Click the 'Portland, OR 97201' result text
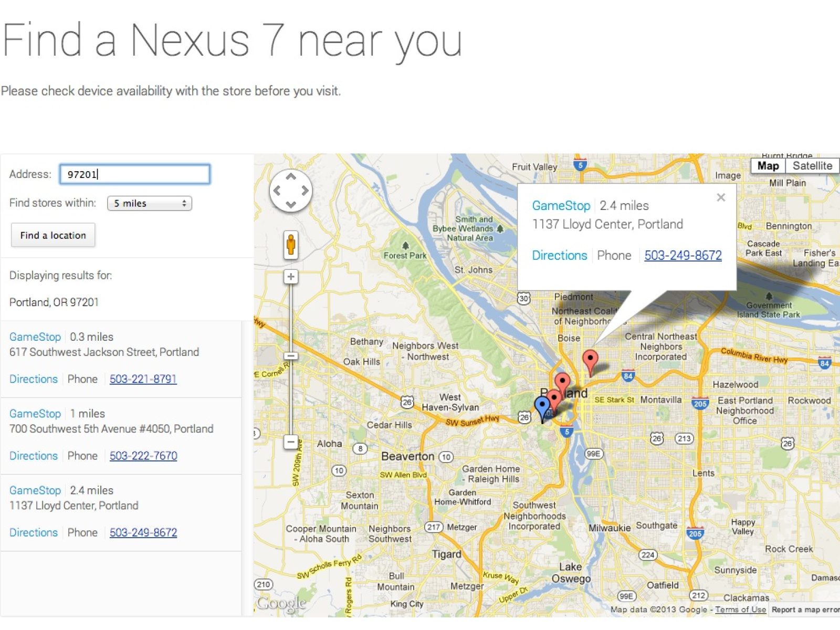The height and width of the screenshot is (630, 840). click(54, 302)
